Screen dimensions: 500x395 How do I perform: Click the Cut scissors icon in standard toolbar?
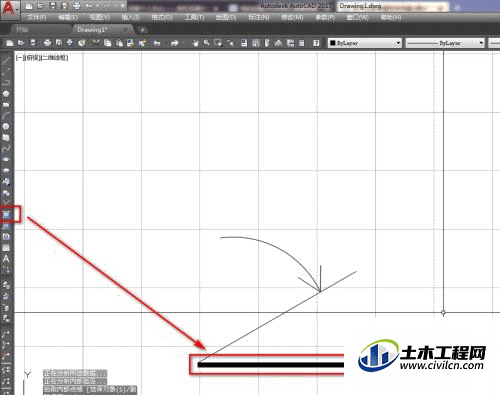[x=96, y=43]
